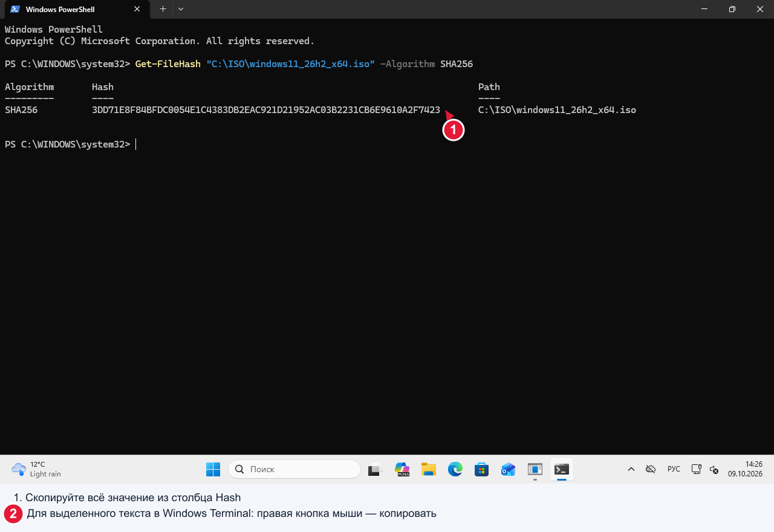The height and width of the screenshot is (532, 774).
Task: Switch input language via РУС indicator
Action: [674, 469]
